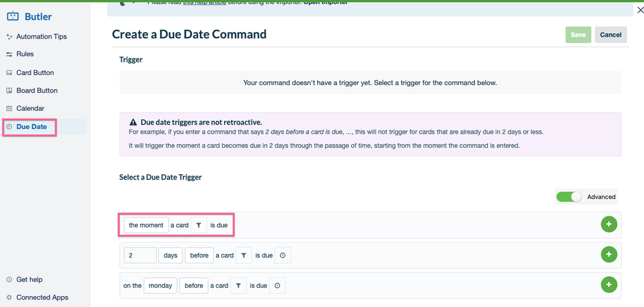Go to Board Button commands

(37, 91)
